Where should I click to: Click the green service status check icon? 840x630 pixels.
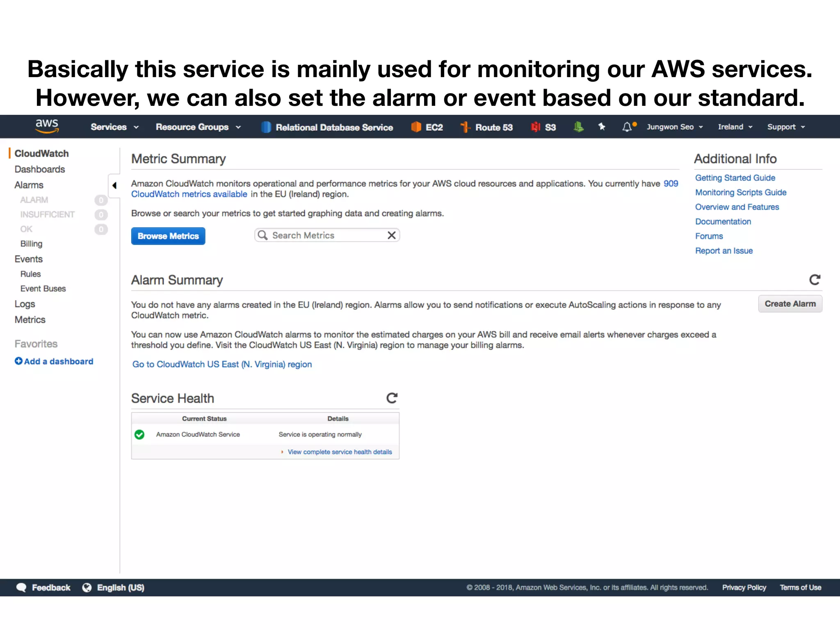[x=139, y=434]
